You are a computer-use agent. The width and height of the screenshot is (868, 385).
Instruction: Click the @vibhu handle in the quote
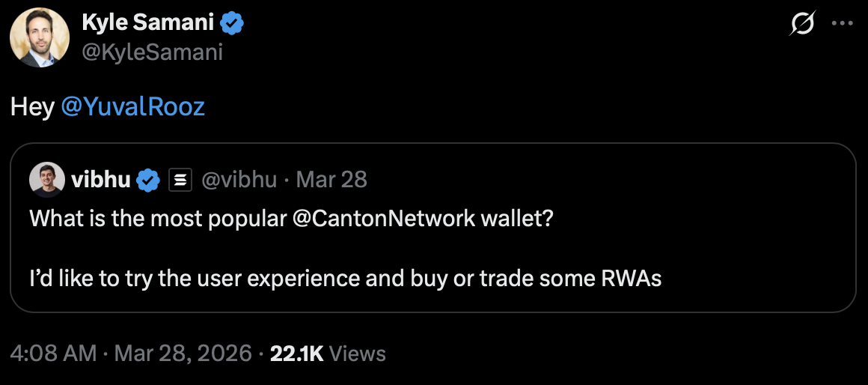pos(239,180)
